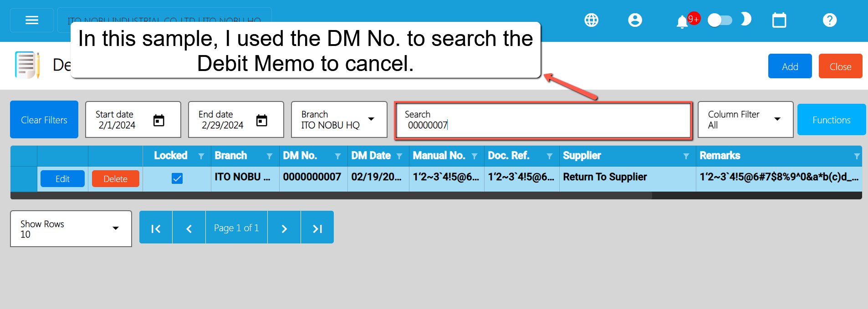View notifications via the bell icon

tap(682, 21)
